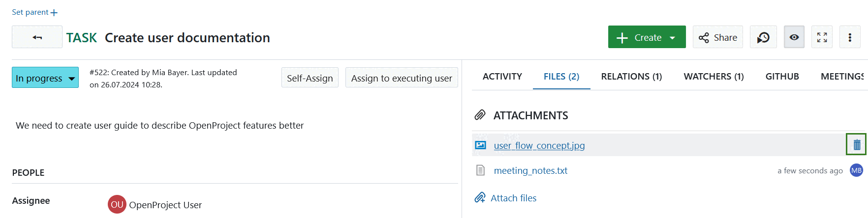
Task: Delete the user_flow_concept.jpg attachment
Action: (x=857, y=145)
